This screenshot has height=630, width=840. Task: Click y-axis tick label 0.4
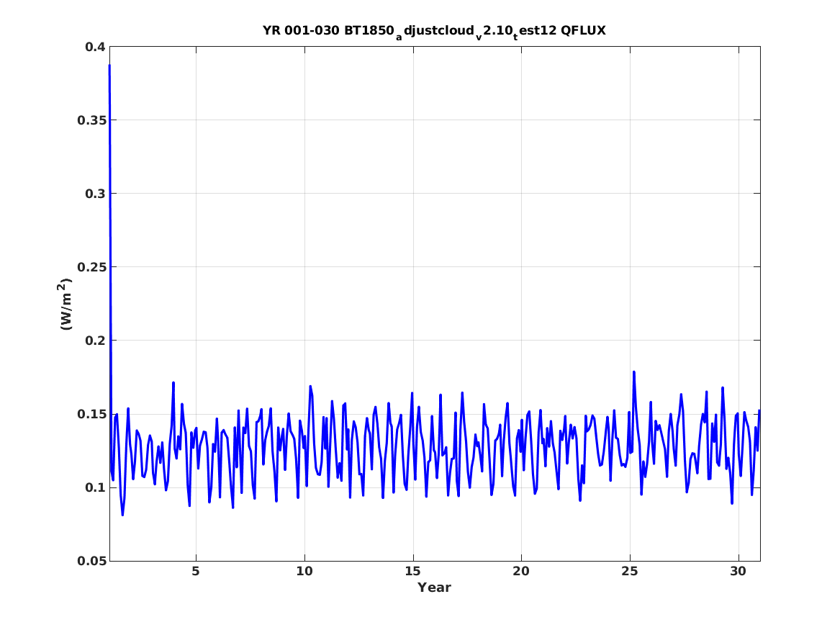coord(94,47)
